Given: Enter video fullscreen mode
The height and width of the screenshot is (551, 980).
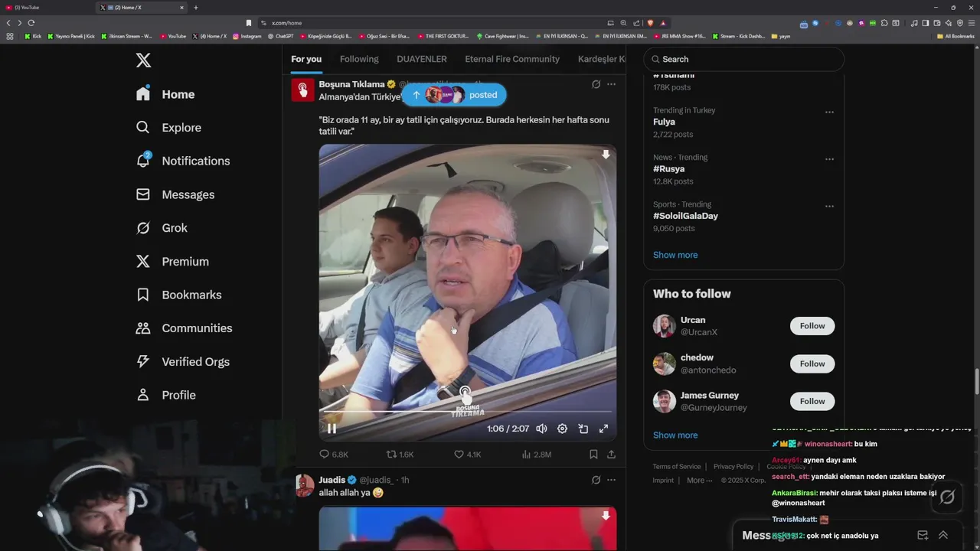Looking at the screenshot, I should point(603,429).
